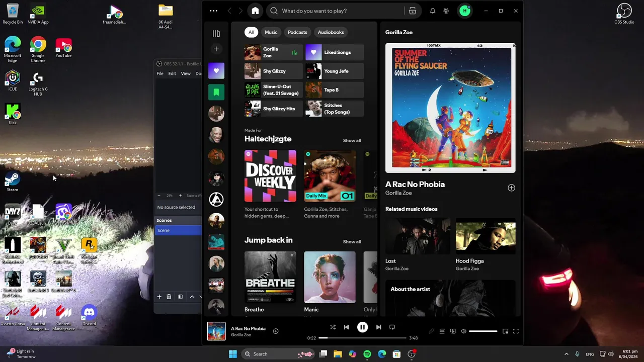This screenshot has height=362, width=644.
Task: Adjust the volume slider
Action: [483, 331]
